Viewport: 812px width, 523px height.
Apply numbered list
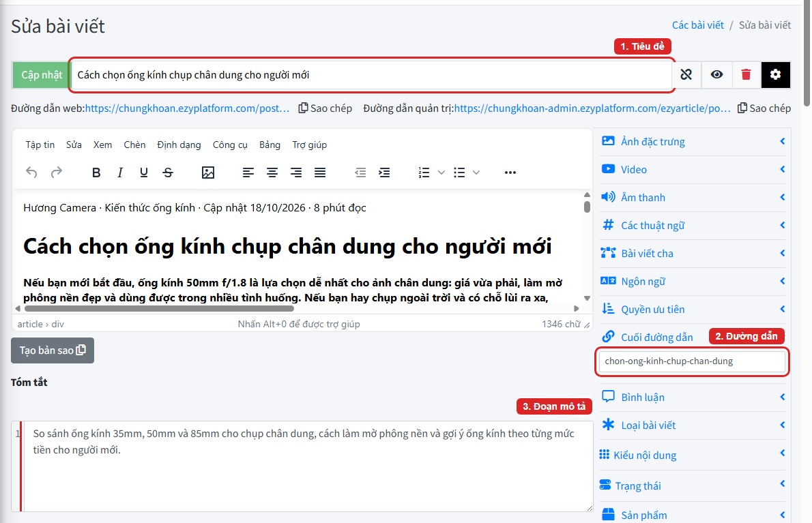click(x=424, y=173)
